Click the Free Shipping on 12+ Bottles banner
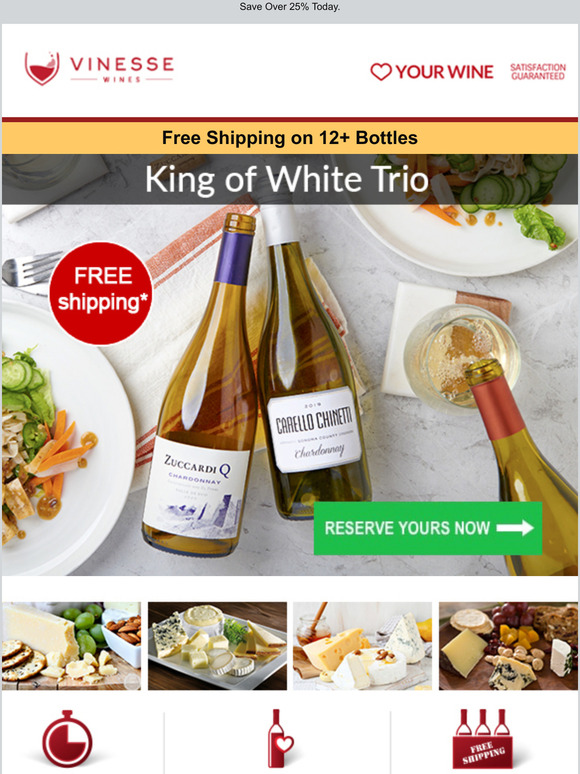Image resolution: width=580 pixels, height=774 pixels. (290, 138)
